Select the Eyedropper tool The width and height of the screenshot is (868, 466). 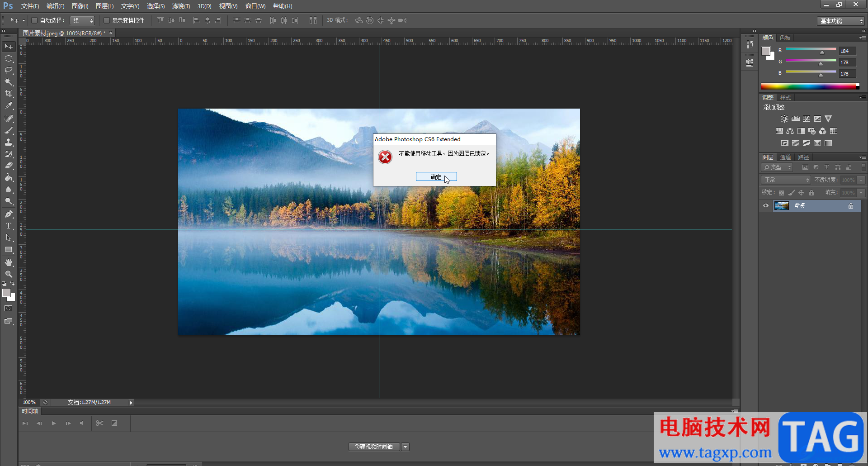[9, 105]
